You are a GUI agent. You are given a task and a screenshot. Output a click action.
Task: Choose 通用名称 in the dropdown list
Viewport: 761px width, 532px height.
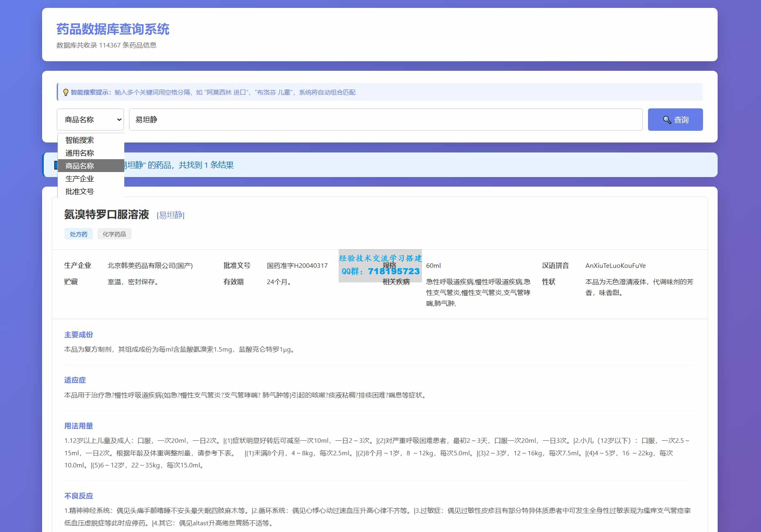pos(80,153)
